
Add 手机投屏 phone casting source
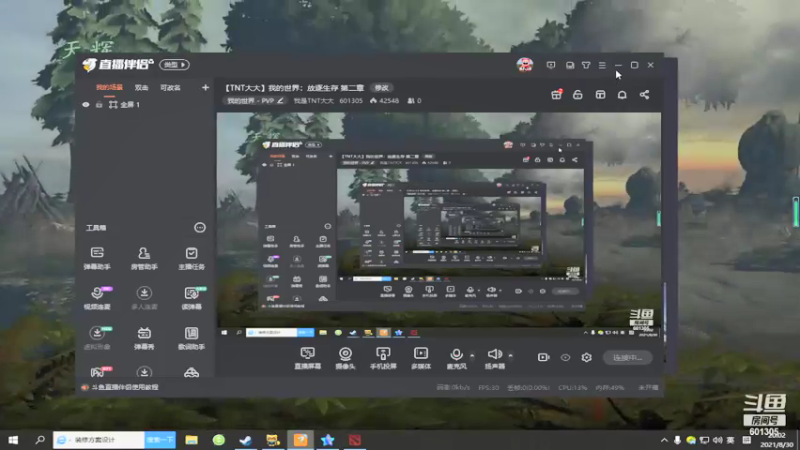tap(383, 358)
